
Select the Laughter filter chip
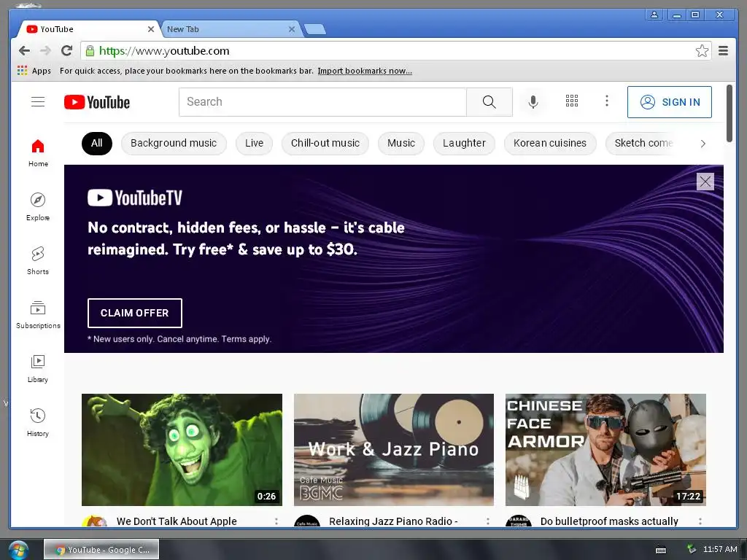pyautogui.click(x=464, y=144)
